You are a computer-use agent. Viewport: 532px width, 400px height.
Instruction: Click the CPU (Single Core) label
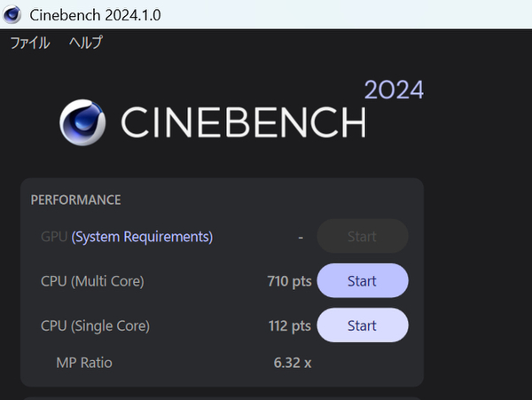(95, 325)
